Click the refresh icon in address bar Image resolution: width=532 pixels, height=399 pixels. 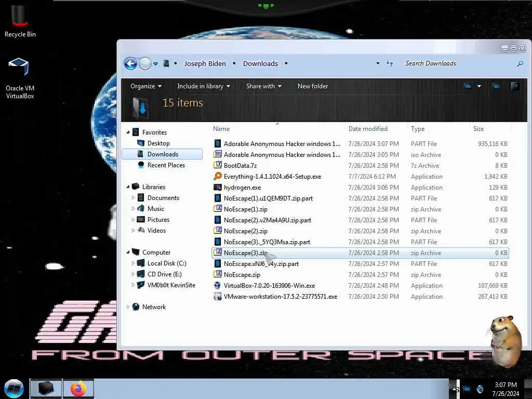coord(390,63)
